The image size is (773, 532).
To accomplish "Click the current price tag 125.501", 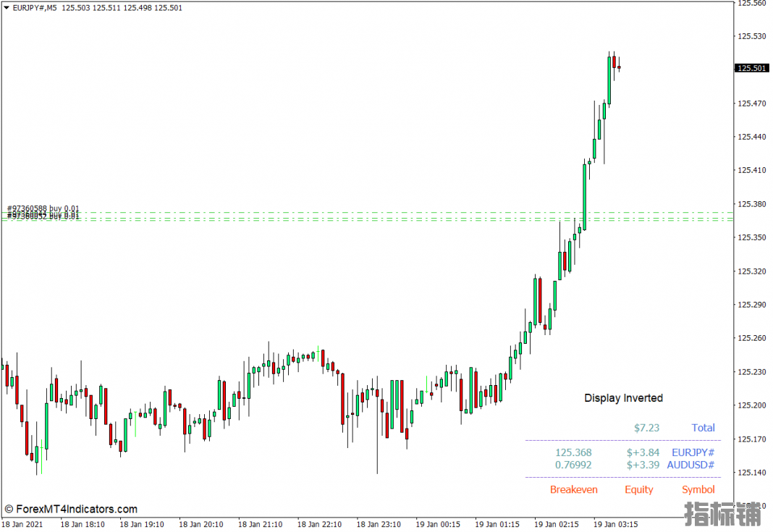I will [x=751, y=69].
